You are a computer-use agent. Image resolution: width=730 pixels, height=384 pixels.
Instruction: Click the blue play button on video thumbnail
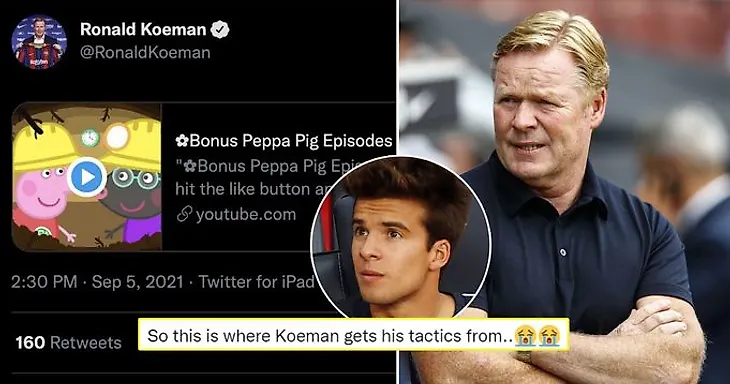pyautogui.click(x=87, y=177)
